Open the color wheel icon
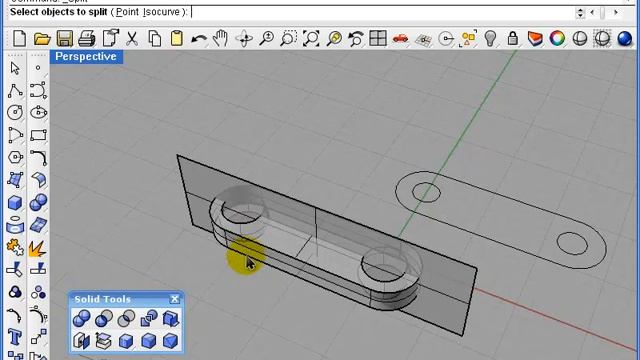This screenshot has width=640, height=360. pos(557,39)
